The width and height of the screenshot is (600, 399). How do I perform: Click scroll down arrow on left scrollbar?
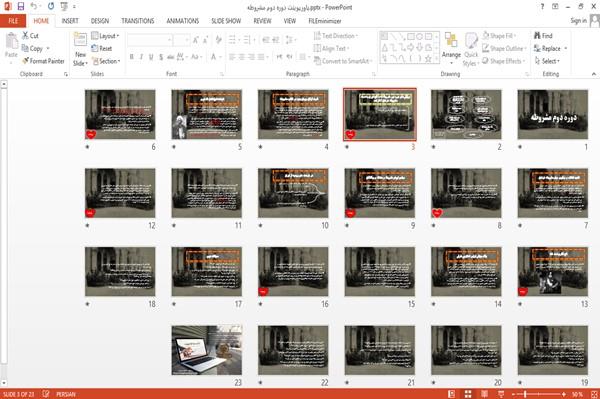click(x=4, y=383)
